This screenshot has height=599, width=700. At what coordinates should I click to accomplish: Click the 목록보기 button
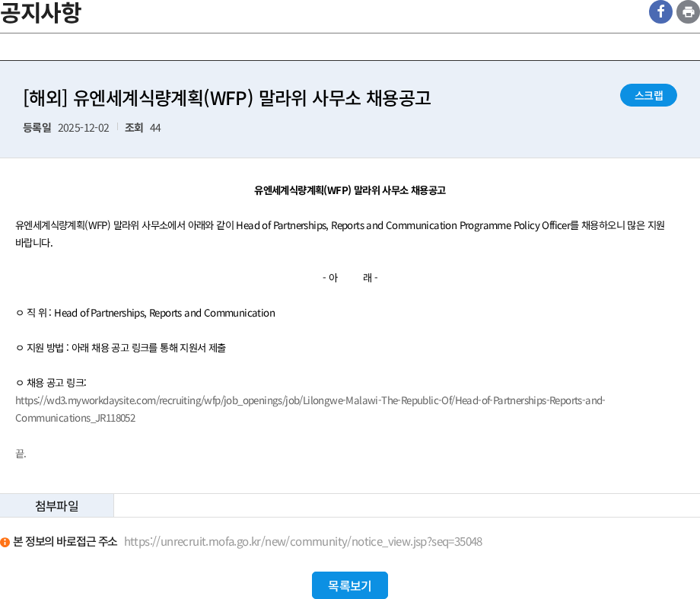coord(349,585)
